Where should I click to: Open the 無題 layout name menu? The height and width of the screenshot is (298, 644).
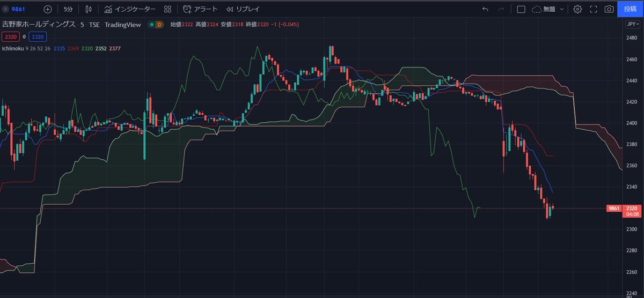(x=544, y=9)
